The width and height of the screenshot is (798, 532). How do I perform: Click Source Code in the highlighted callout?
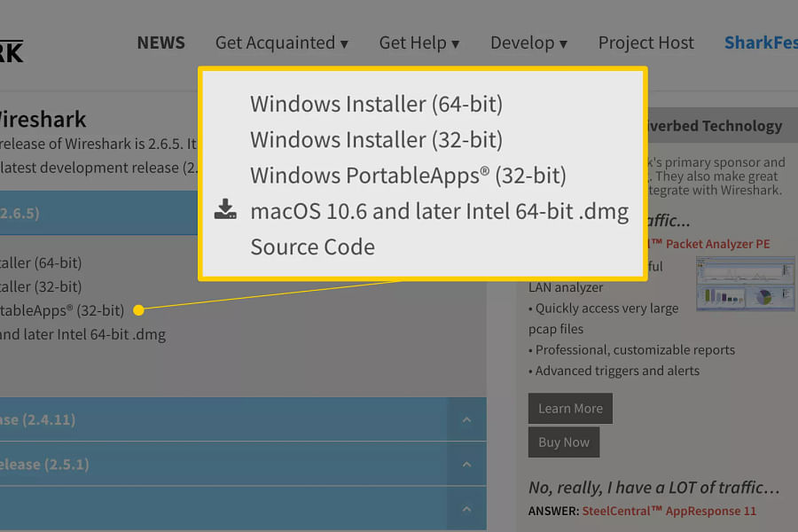click(x=312, y=246)
